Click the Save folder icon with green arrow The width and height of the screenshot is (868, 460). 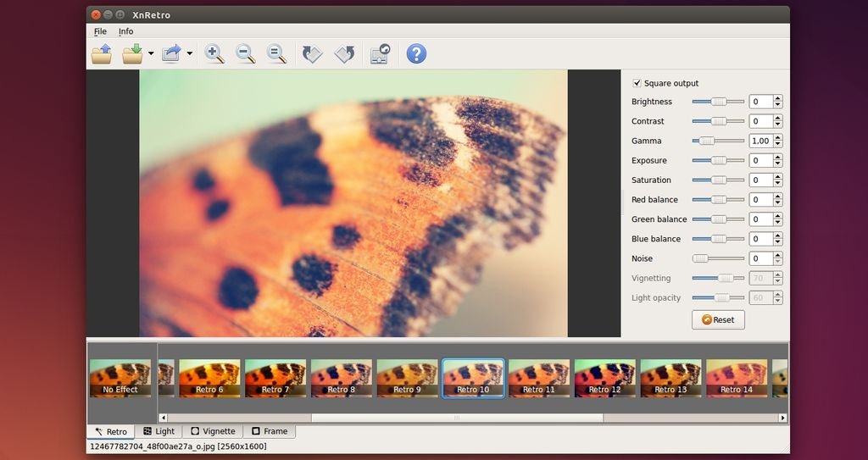point(132,54)
